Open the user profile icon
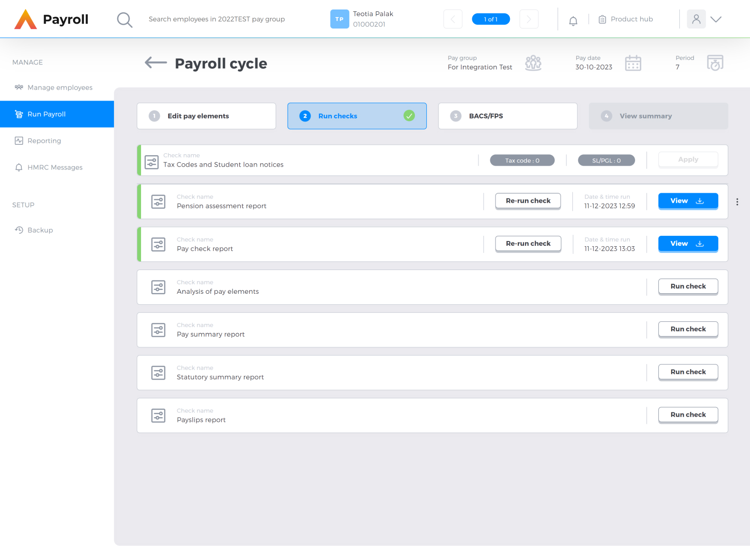 696,19
